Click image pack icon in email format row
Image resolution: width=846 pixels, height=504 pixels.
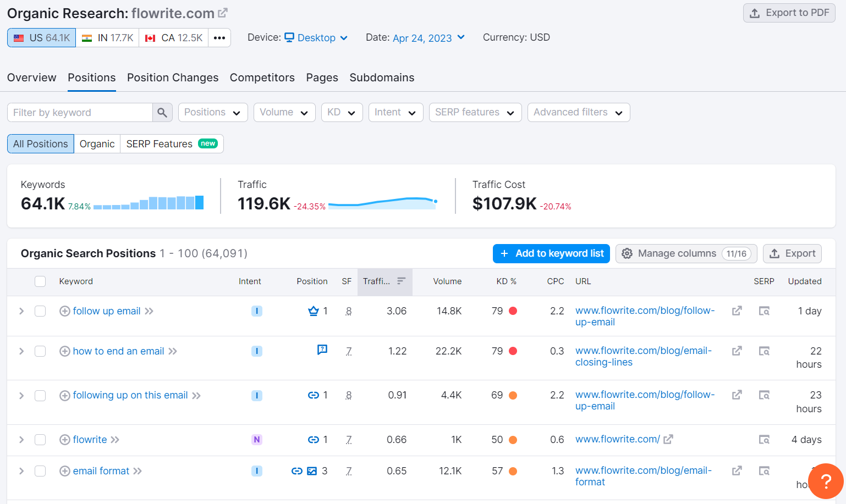[x=312, y=471]
